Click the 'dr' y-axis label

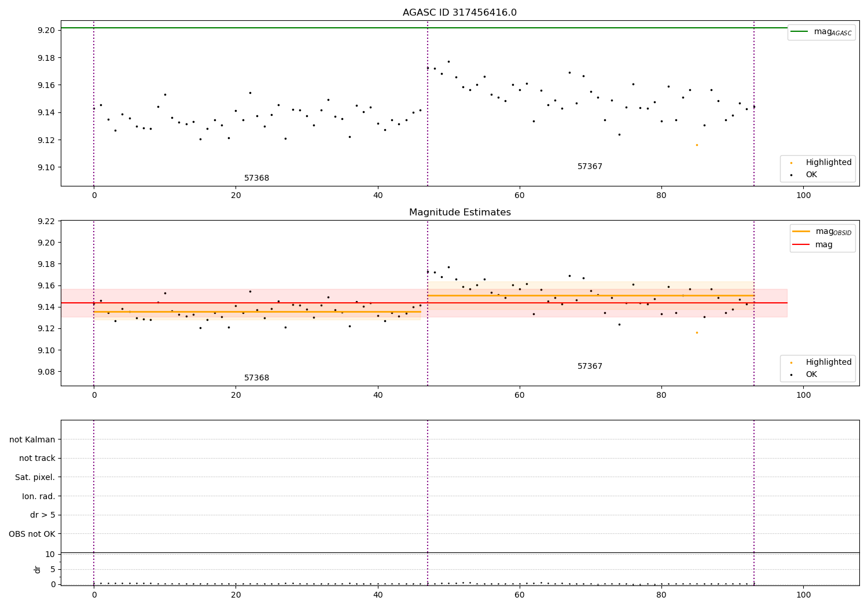pos(38,569)
